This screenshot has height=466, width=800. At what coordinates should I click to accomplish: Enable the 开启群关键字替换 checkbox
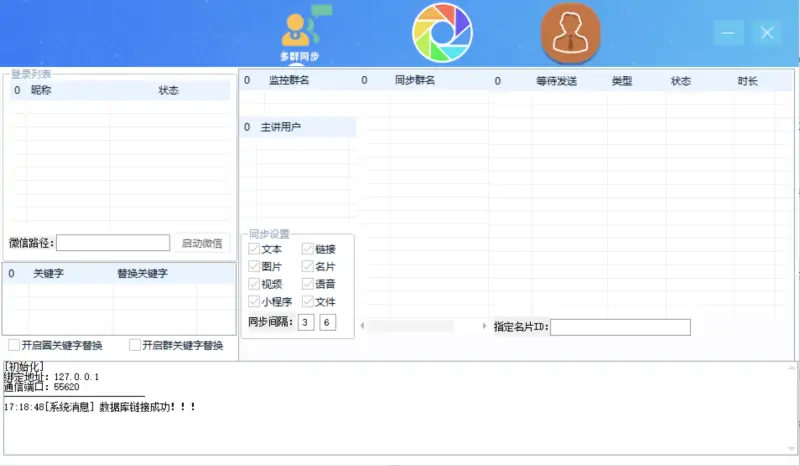tap(135, 345)
